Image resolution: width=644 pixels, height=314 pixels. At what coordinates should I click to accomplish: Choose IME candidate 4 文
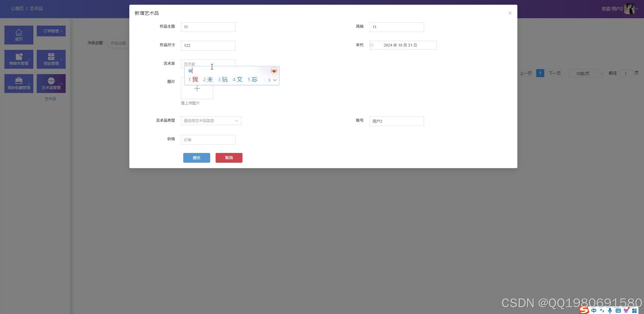click(238, 80)
